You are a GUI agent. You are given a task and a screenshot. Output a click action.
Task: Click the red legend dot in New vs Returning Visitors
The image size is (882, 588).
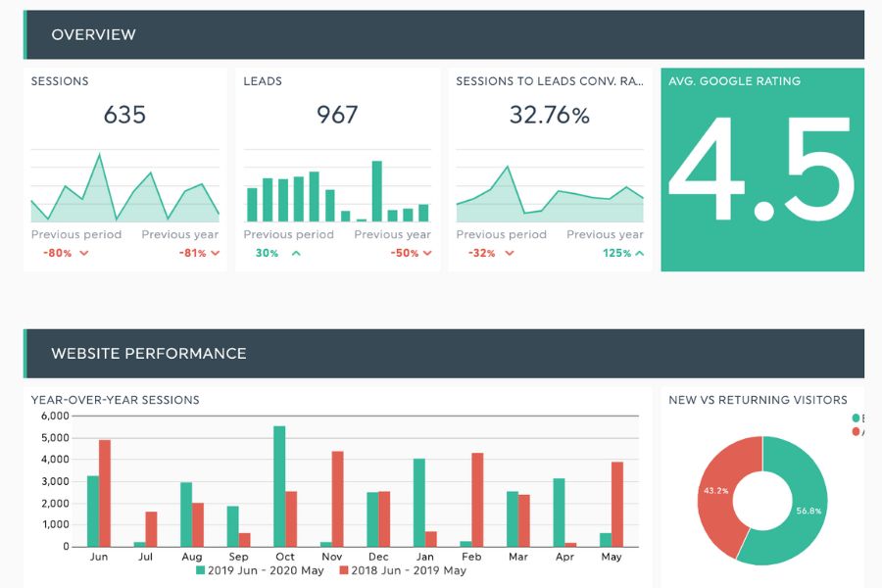(x=857, y=431)
